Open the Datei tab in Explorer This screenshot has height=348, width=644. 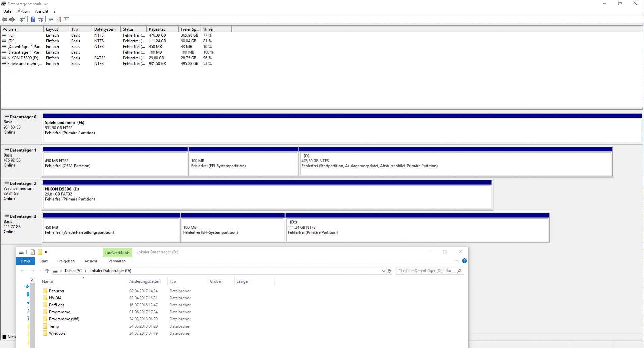pyautogui.click(x=25, y=261)
